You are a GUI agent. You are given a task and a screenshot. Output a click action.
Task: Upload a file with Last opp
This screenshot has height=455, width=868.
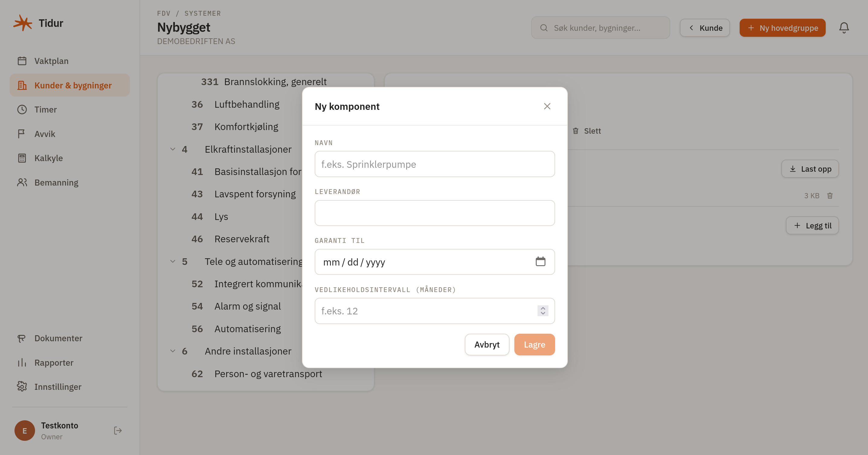click(810, 169)
